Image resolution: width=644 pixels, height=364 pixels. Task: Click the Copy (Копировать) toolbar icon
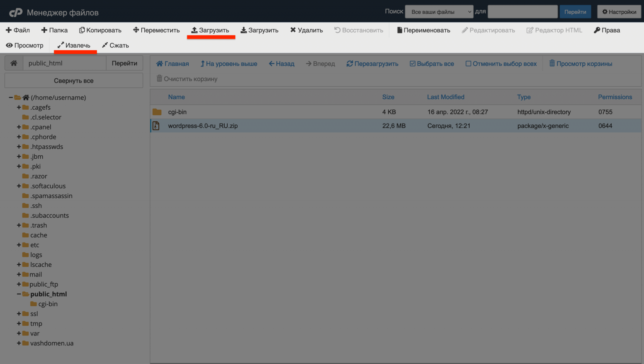82,30
